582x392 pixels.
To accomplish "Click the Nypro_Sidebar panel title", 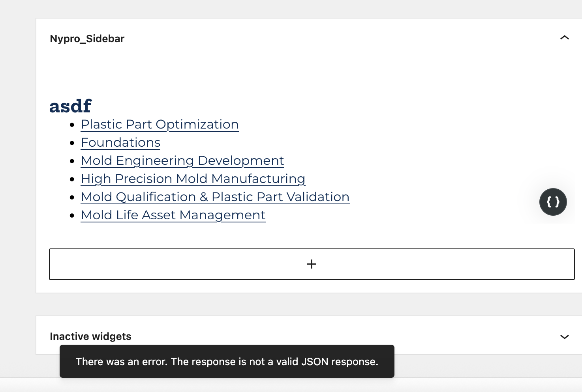I will point(87,39).
